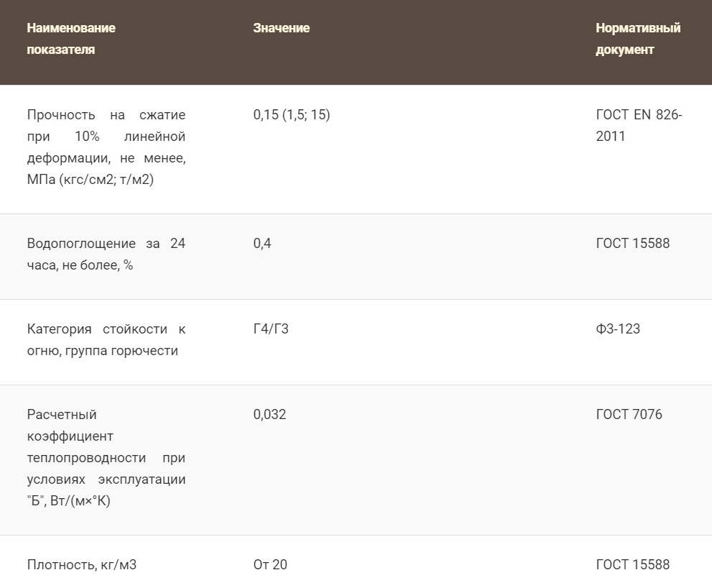Click the "Нормативный документ" column header

pyautogui.click(x=637, y=39)
